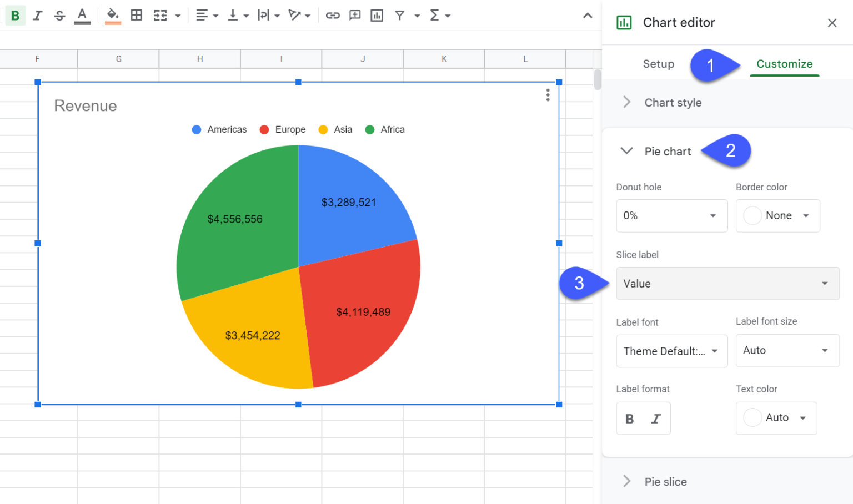Open the fill color tool
853x504 pixels.
113,16
